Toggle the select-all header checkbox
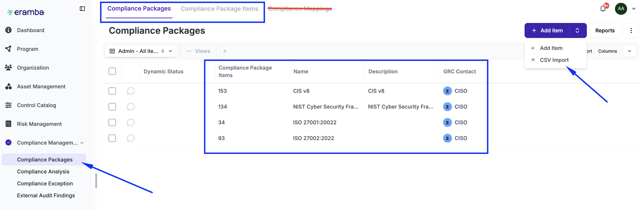The image size is (644, 210). [x=112, y=71]
